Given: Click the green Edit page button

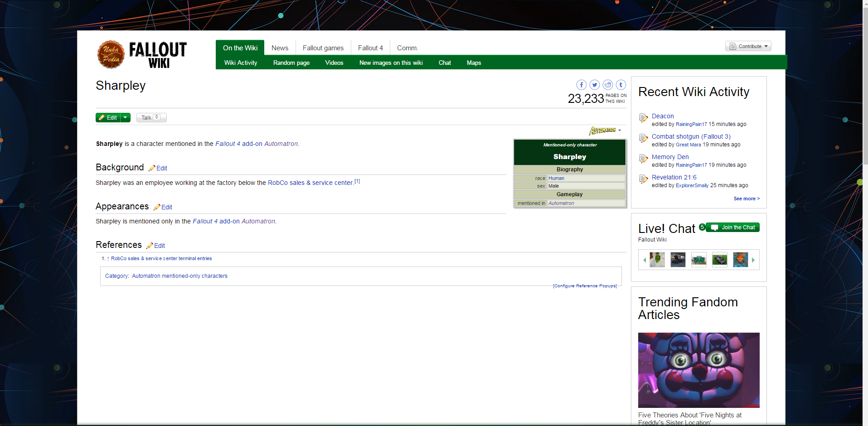Looking at the screenshot, I should coord(108,117).
